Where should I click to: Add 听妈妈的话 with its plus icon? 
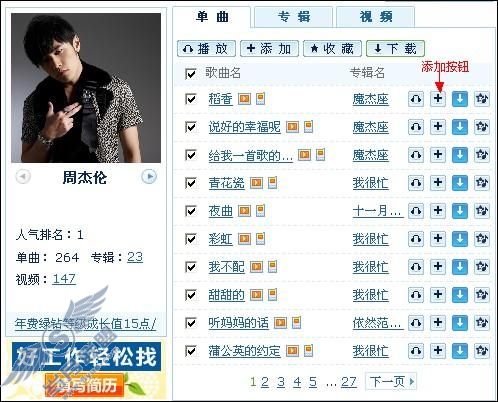pos(438,323)
